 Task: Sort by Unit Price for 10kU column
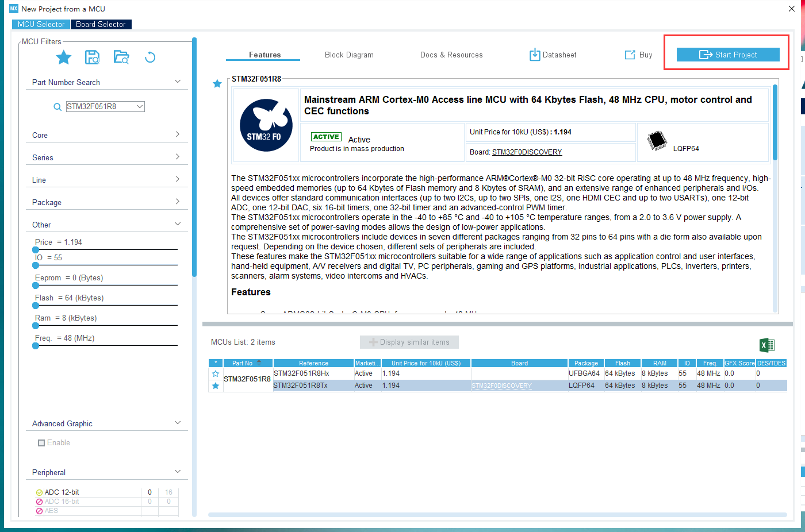(426, 363)
